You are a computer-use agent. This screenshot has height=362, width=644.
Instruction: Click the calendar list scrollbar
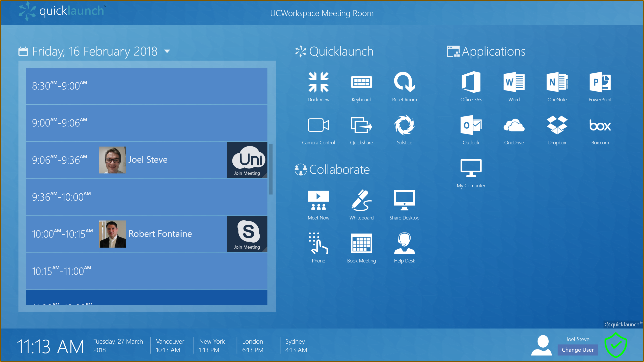pos(271,169)
